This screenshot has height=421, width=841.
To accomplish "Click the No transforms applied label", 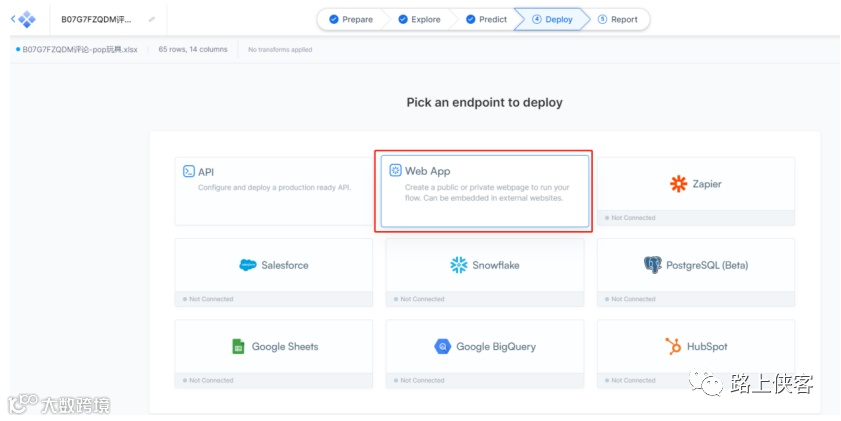I will click(x=280, y=49).
